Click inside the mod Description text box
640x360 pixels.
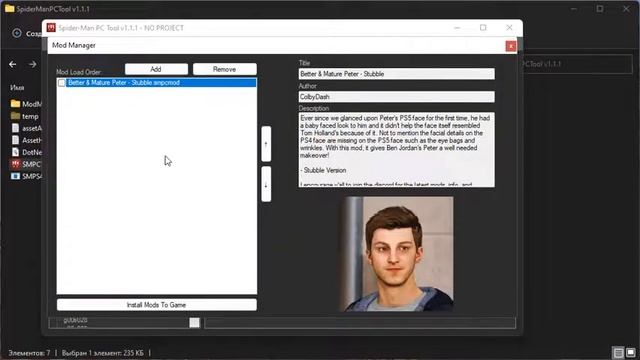tap(396, 150)
